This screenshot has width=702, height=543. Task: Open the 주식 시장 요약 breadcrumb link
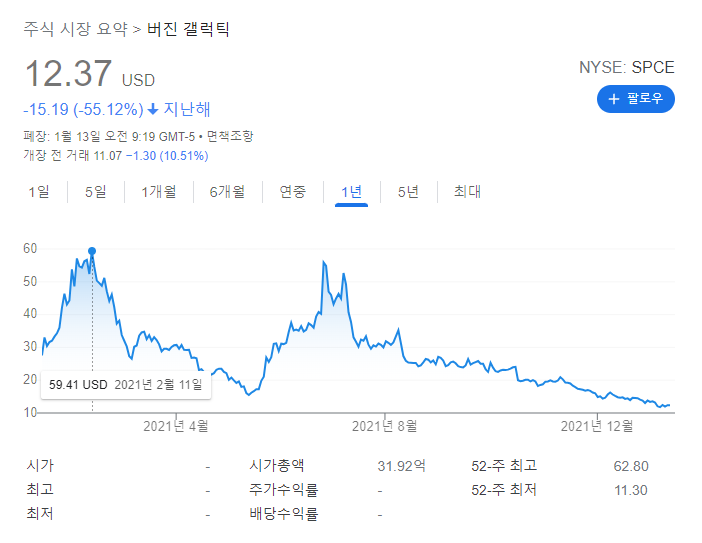click(75, 29)
